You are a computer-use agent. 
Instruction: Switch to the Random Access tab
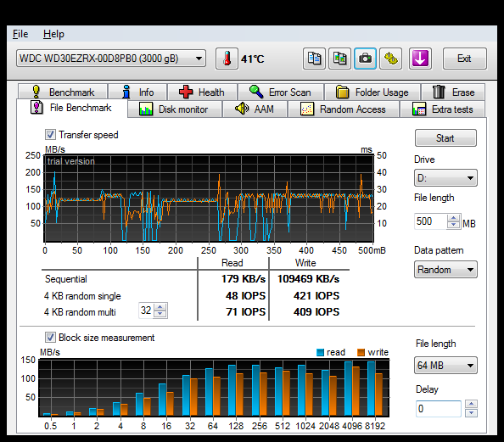click(344, 109)
